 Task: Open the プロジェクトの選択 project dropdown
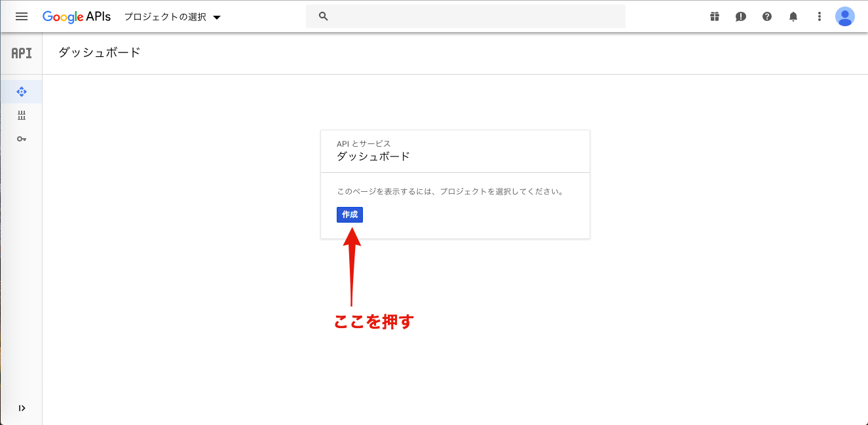(172, 16)
